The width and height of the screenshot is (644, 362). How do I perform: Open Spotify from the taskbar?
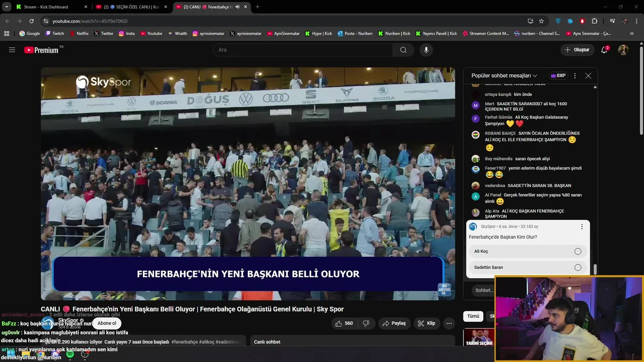(x=70, y=354)
